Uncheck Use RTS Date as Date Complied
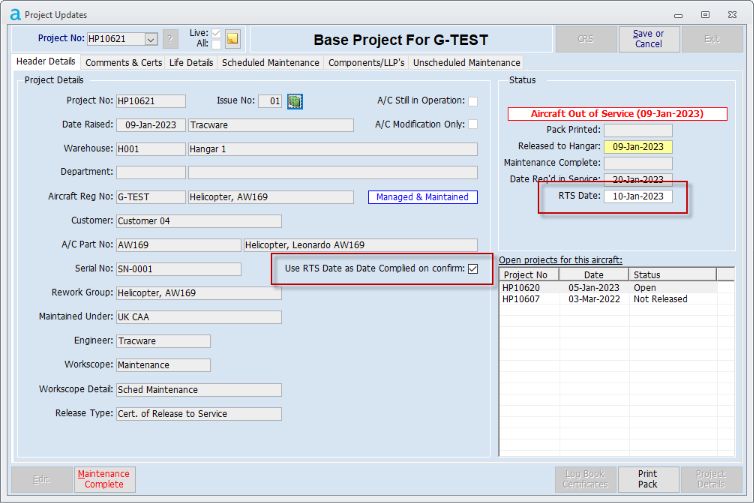Viewport: 754px width, 503px height. 473,269
